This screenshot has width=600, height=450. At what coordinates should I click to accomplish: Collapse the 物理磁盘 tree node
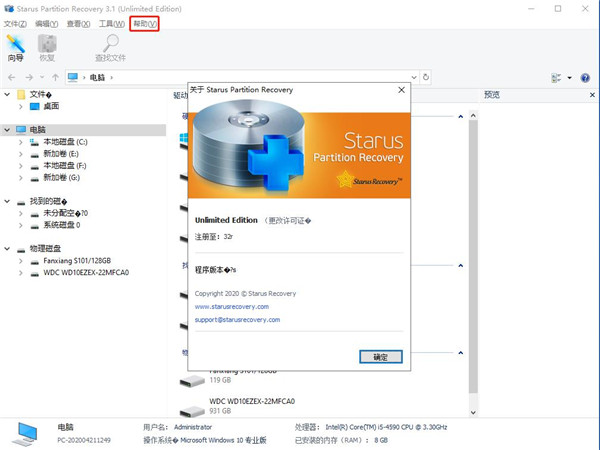tap(7, 249)
